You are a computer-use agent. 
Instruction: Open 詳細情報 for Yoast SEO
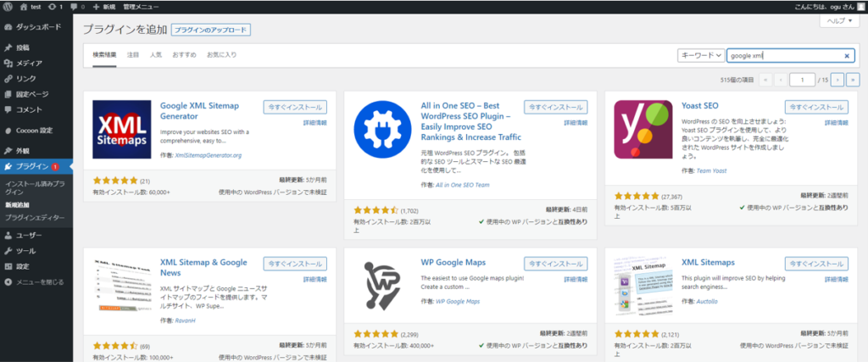(x=837, y=122)
